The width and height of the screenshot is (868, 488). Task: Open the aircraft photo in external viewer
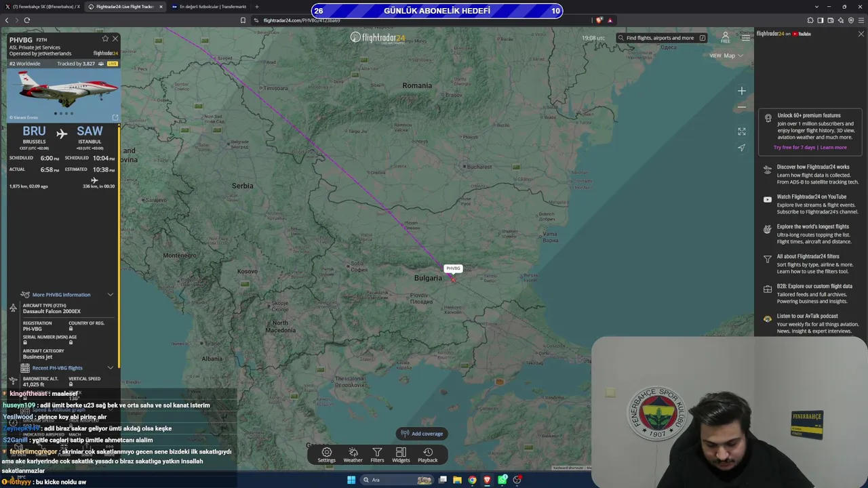tap(115, 117)
